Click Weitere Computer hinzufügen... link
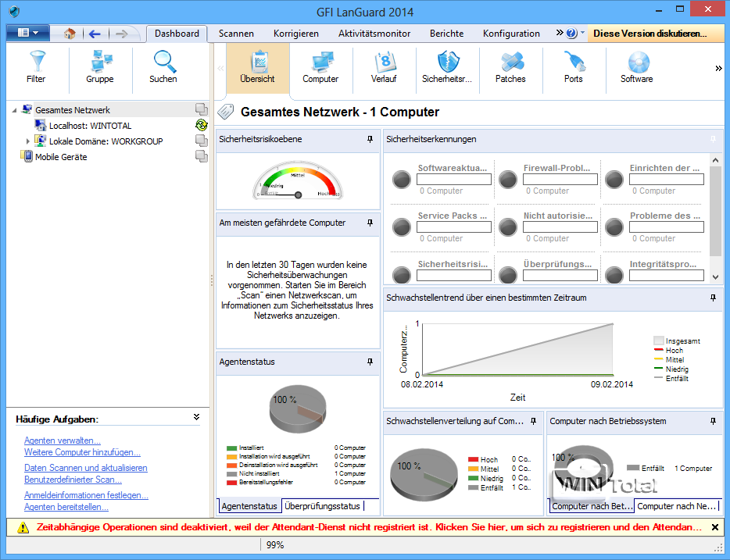Screen dimensions: 730x560 coord(82,452)
